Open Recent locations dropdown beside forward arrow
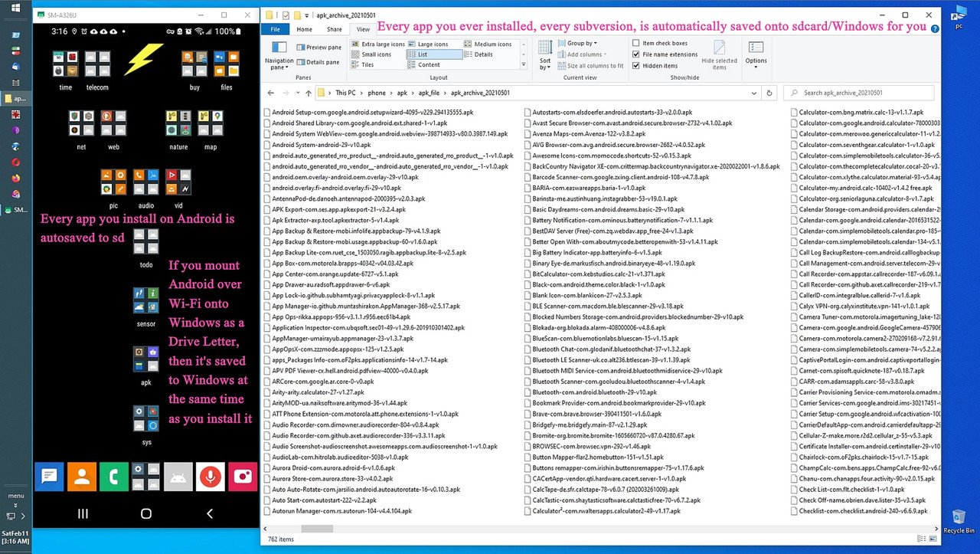Screen dimensions: 980x554 [297, 93]
